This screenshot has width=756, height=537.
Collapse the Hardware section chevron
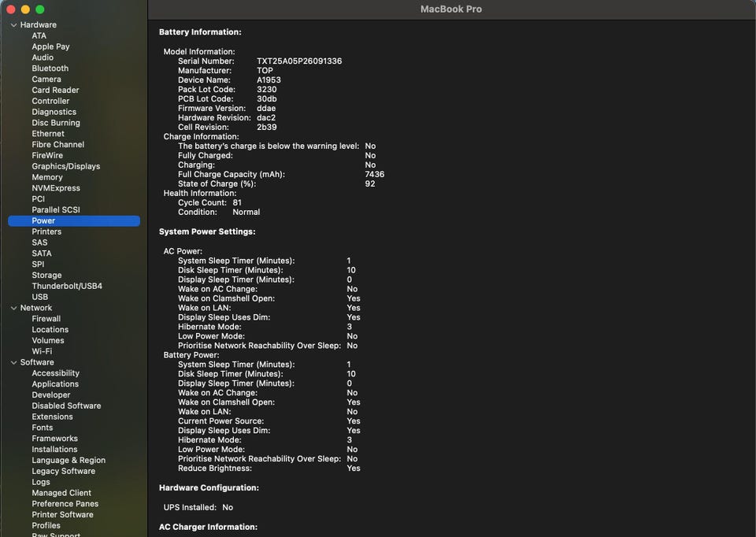point(13,25)
